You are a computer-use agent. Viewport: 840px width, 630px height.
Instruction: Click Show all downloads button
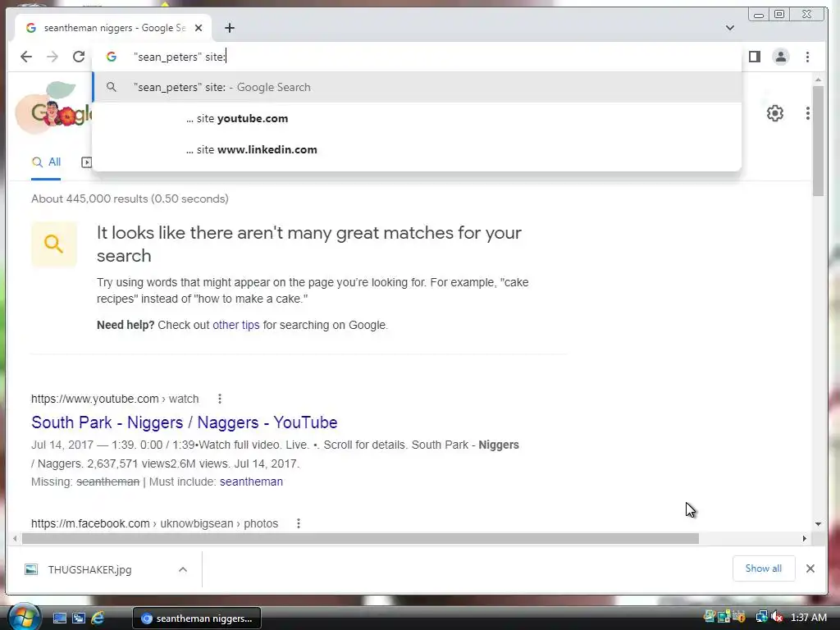[x=764, y=568]
